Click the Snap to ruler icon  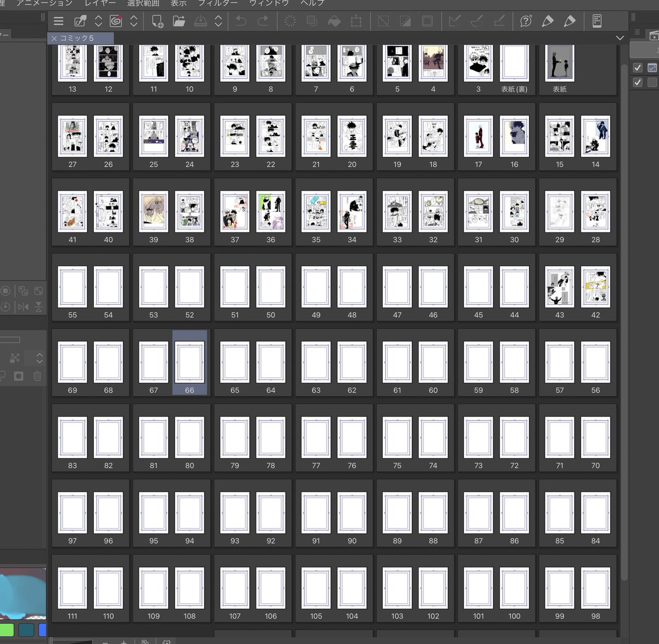click(x=455, y=21)
